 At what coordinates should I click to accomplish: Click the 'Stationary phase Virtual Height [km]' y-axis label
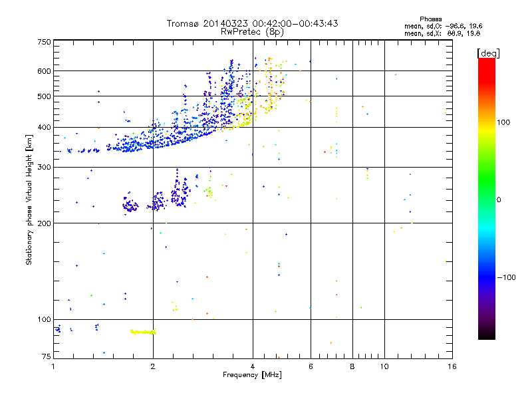29,199
